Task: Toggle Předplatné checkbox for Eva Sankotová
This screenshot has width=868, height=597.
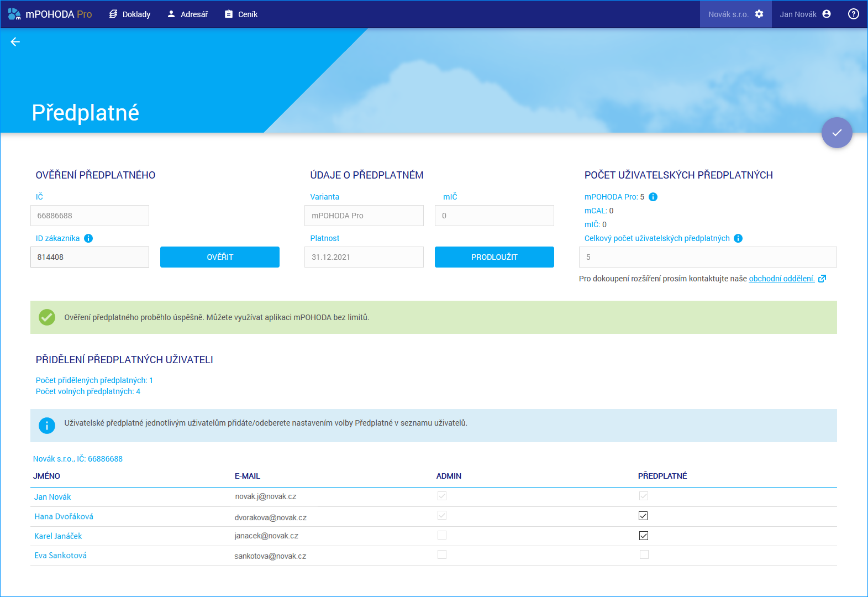Action: coord(644,554)
